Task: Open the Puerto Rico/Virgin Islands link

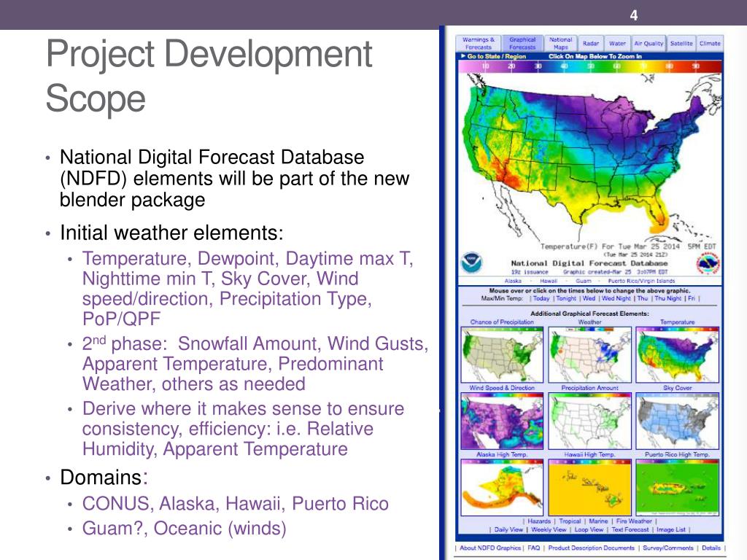Action: [x=641, y=281]
